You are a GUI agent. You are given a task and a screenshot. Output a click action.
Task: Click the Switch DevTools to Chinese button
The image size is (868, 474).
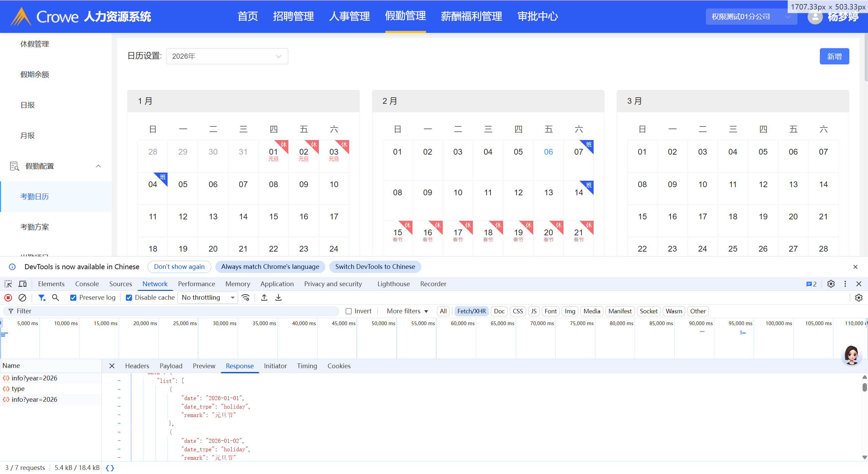point(375,266)
